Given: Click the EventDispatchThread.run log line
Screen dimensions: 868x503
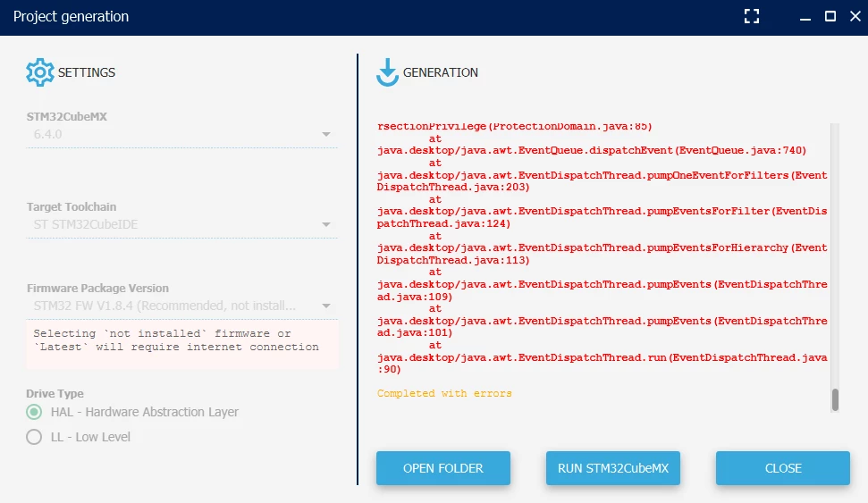Looking at the screenshot, I should pos(603,364).
